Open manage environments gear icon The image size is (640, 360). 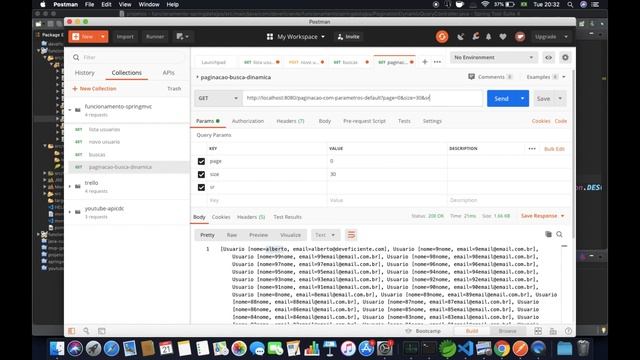tap(565, 58)
